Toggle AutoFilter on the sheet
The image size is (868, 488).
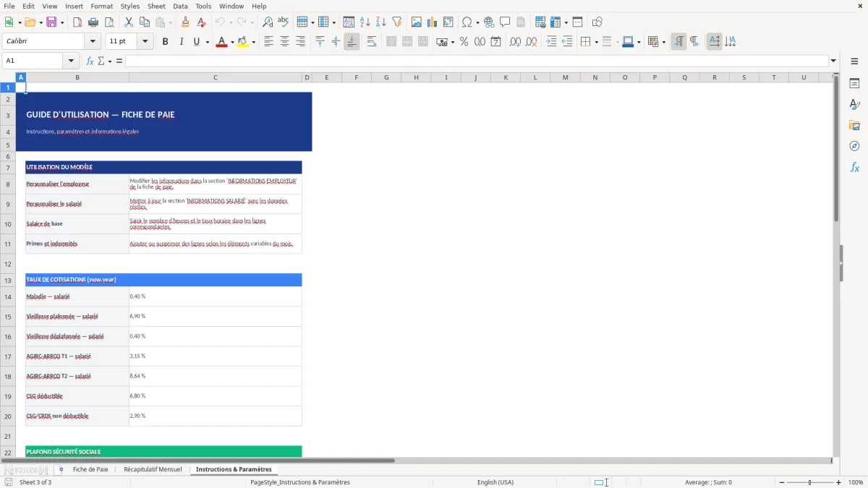(x=396, y=22)
